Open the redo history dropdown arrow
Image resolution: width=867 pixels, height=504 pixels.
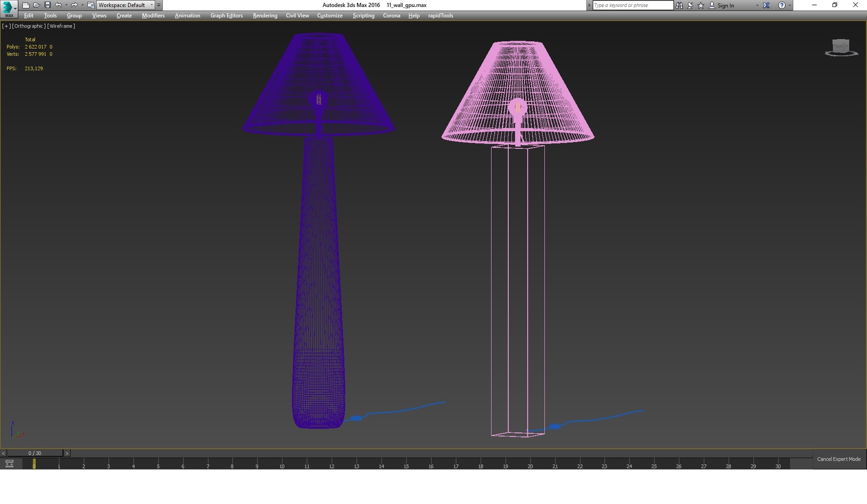tap(82, 5)
